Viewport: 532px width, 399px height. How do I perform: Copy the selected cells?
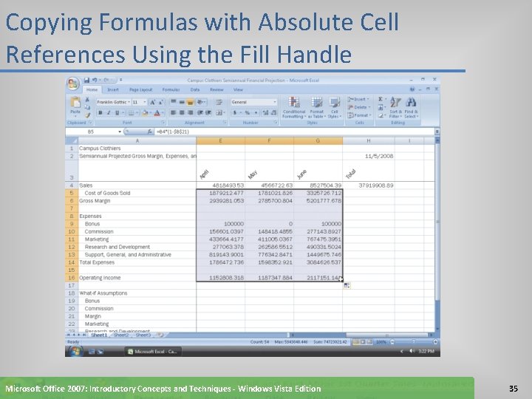click(87, 107)
